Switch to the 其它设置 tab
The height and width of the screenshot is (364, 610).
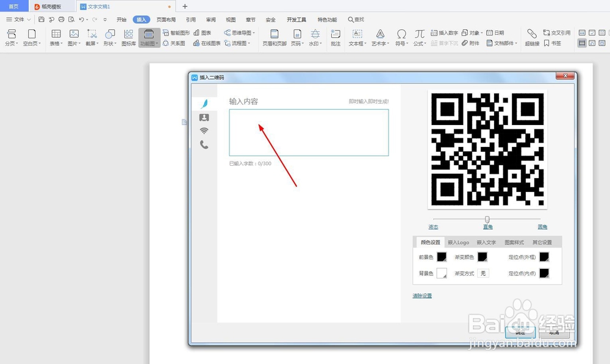tap(542, 242)
